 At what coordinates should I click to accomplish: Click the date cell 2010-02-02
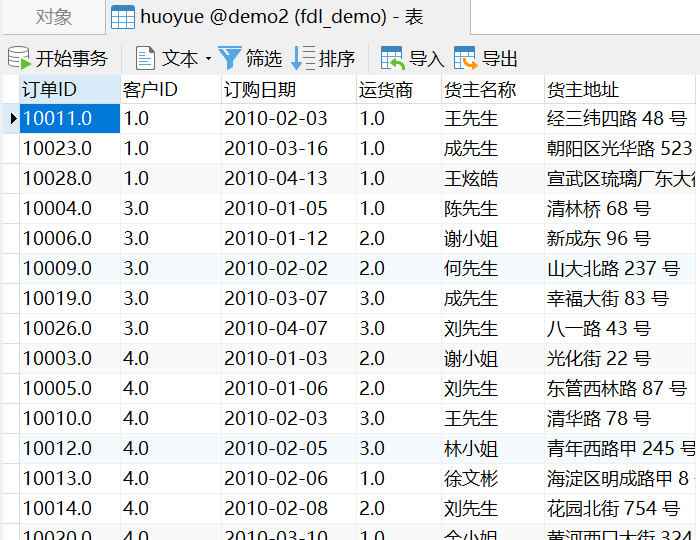point(289,269)
